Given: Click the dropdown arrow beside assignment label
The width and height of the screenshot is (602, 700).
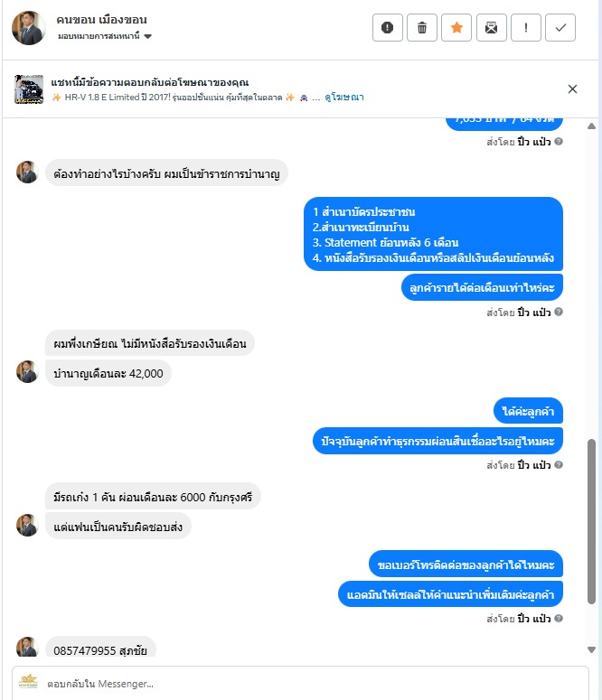Looking at the screenshot, I should [x=148, y=37].
